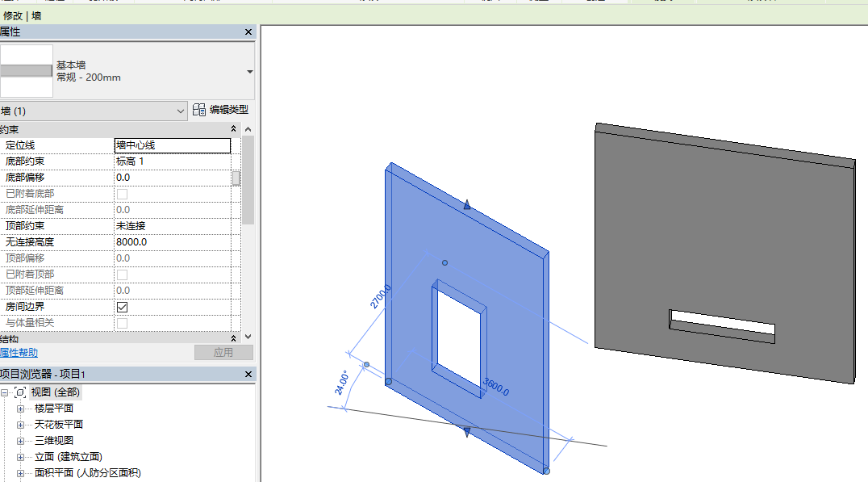
Task: Collapse the 结构 section
Action: point(234,338)
